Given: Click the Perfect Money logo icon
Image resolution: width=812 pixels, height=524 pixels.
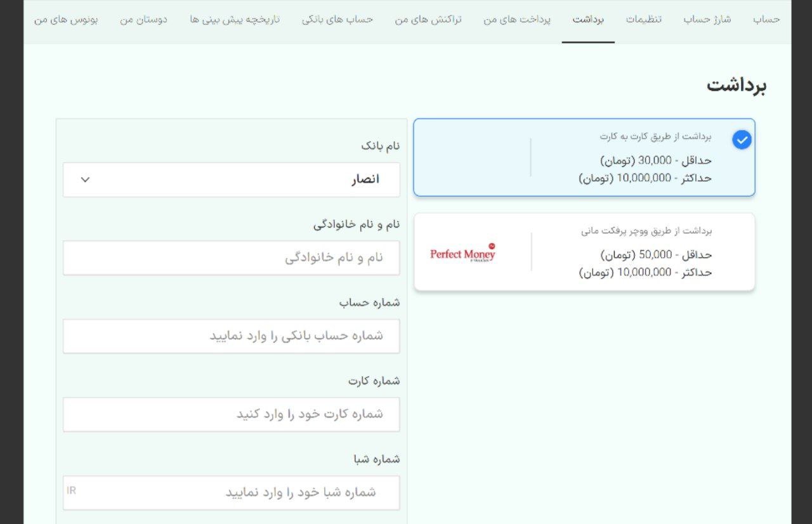Looking at the screenshot, I should (x=462, y=252).
